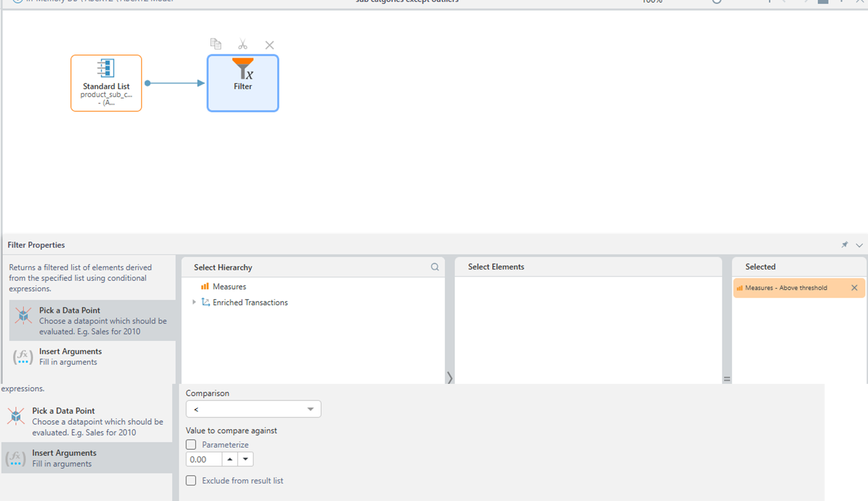Cut the Filter node with scissors icon

[243, 44]
